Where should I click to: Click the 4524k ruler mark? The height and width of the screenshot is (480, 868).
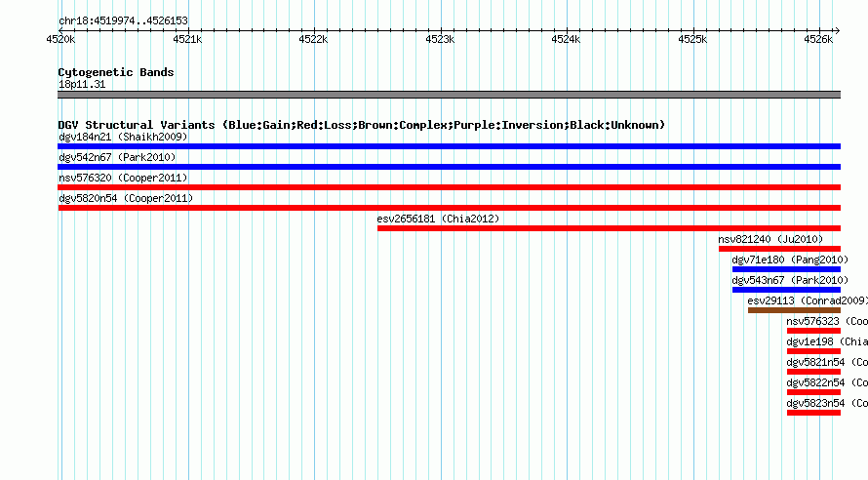tap(566, 39)
